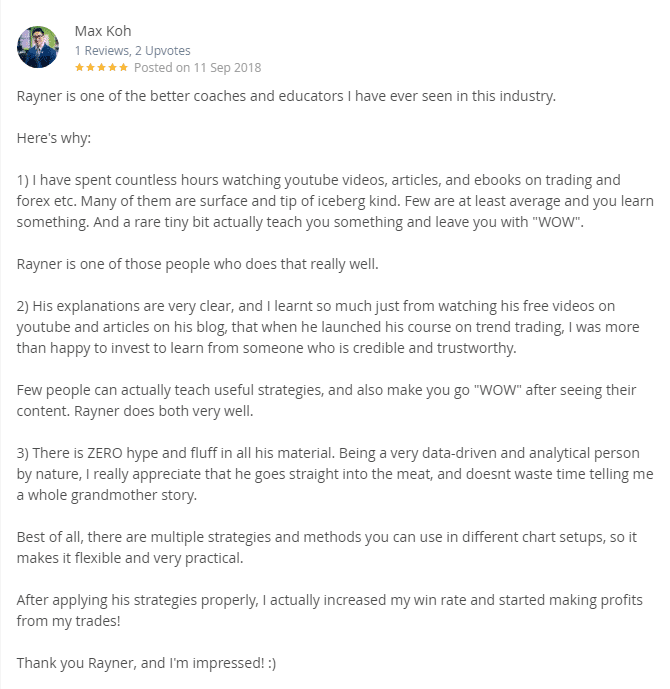Click the '2 Upvotes' text

coord(163,51)
